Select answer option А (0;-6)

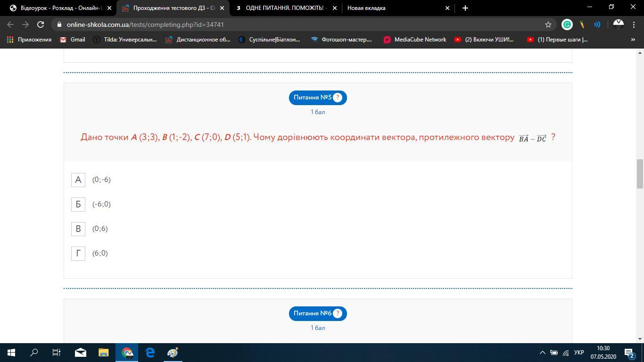[x=78, y=180]
